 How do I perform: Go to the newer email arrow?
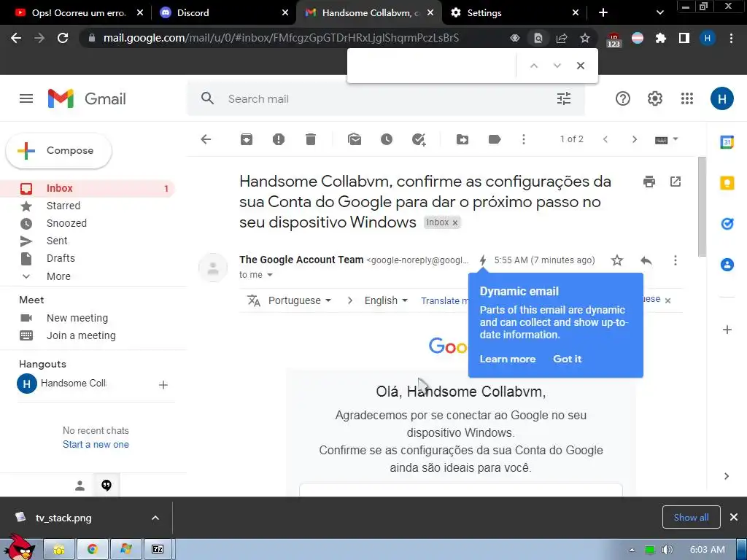[605, 139]
